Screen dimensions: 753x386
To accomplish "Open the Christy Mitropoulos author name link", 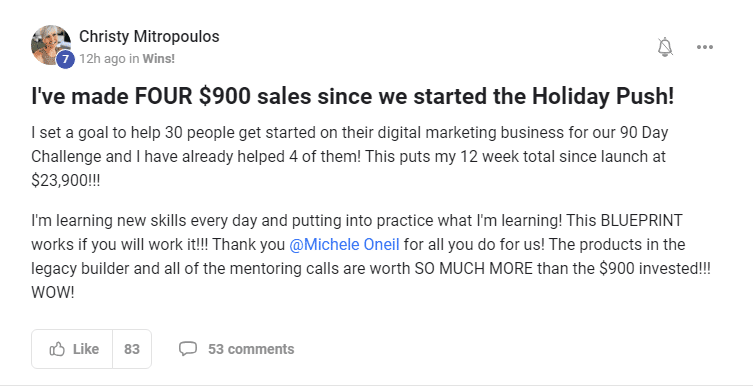I will pos(149,36).
